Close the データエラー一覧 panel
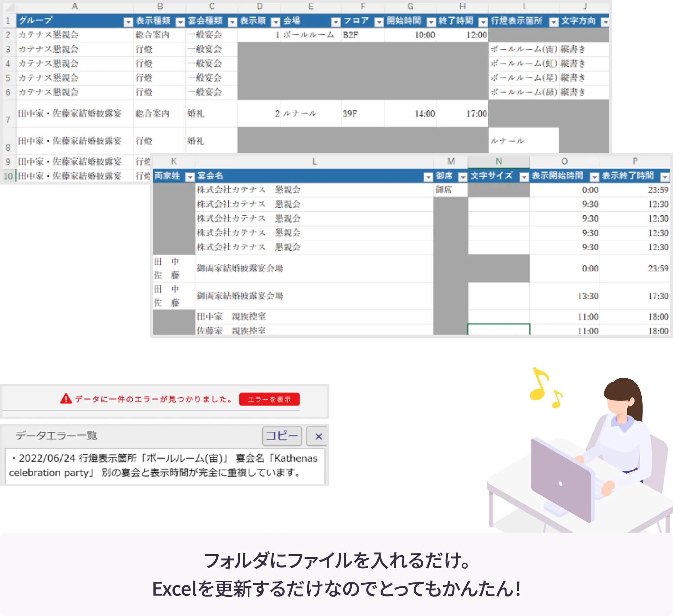 point(318,436)
